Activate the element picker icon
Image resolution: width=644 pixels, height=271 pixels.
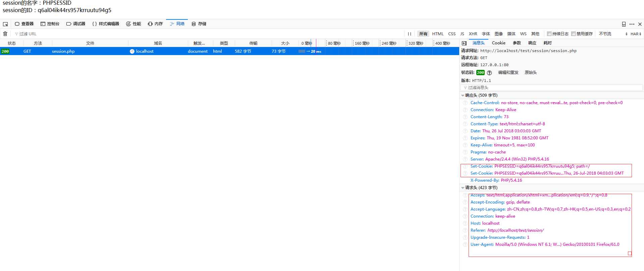(5, 24)
